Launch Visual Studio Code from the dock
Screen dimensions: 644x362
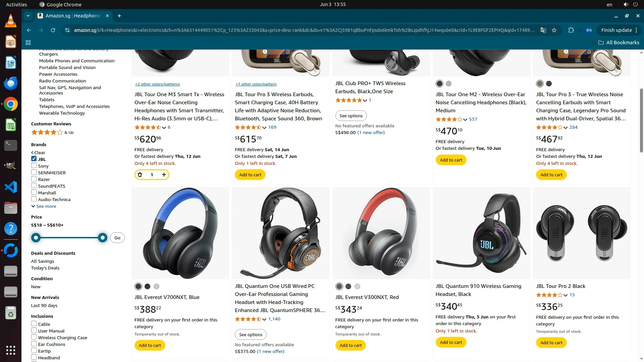point(10,187)
